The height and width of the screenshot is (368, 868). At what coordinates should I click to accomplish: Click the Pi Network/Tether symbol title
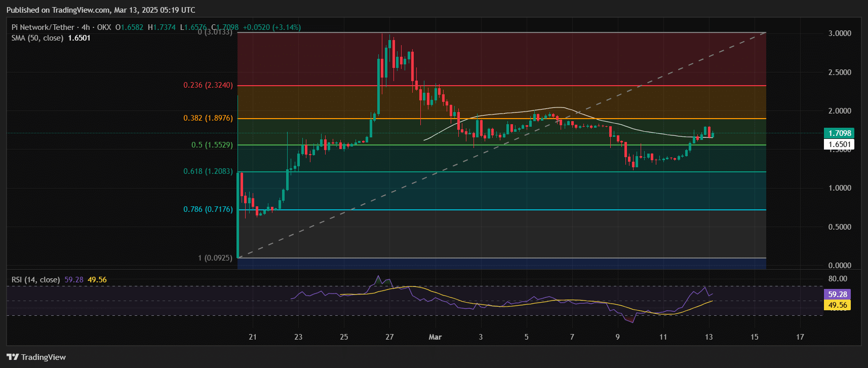(43, 27)
